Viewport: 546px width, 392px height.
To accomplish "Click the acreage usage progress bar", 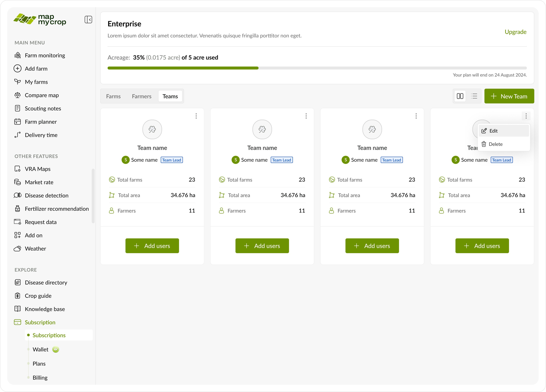I will tap(317, 68).
